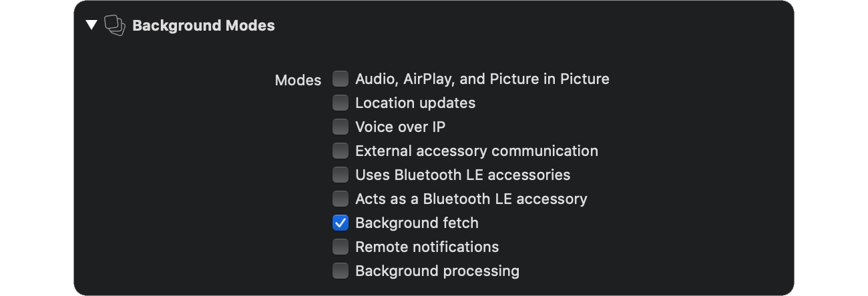Tick the Background processing checkbox
This screenshot has width=868, height=296.
[341, 271]
